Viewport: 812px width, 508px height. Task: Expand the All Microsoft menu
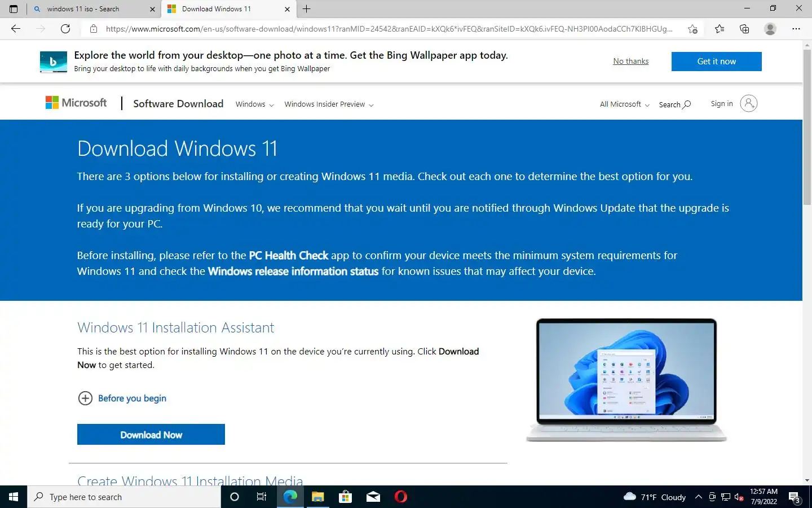(624, 104)
